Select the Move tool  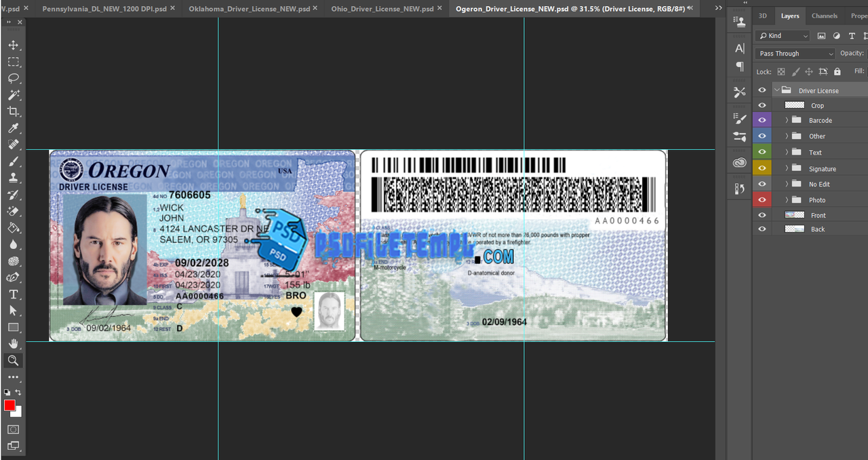(x=13, y=45)
